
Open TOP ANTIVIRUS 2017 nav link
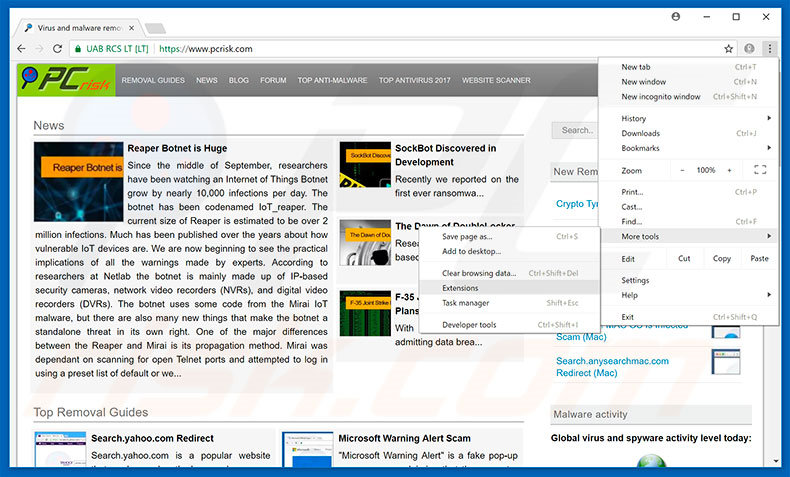(x=415, y=80)
